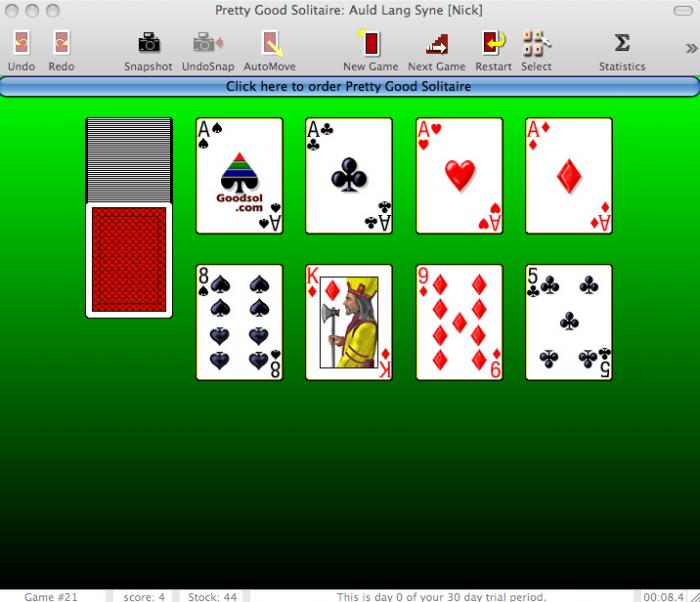The image size is (700, 602).
Task: Click the 30 day trial period message
Action: pos(441,597)
